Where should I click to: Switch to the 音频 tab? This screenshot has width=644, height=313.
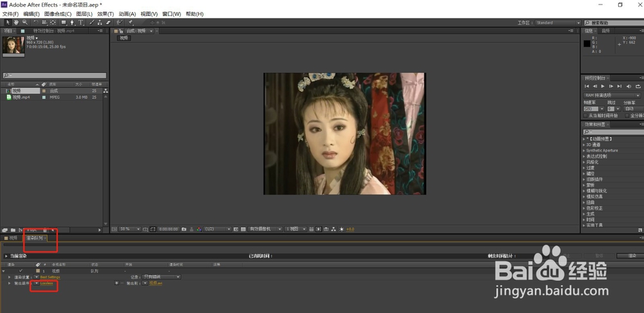(606, 31)
